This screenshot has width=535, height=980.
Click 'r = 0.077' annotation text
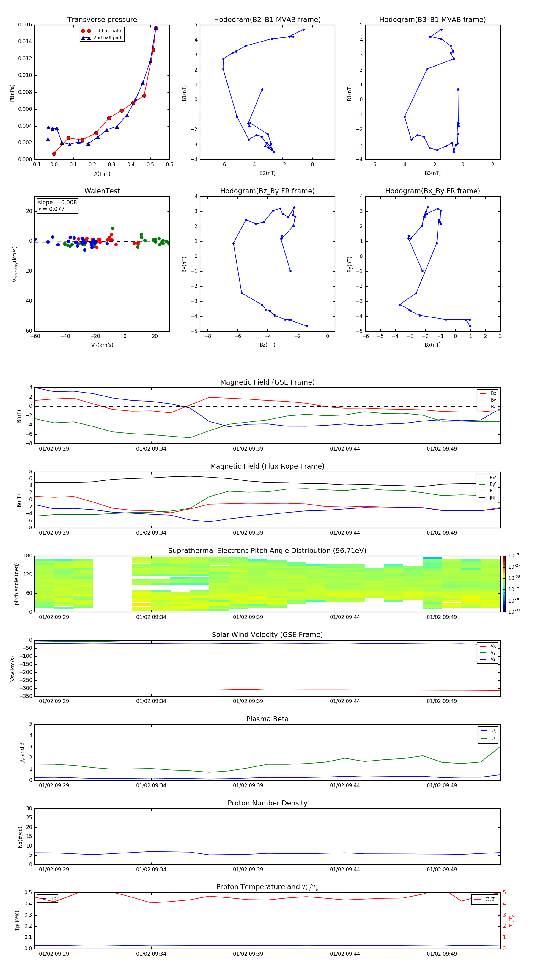[x=51, y=209]
